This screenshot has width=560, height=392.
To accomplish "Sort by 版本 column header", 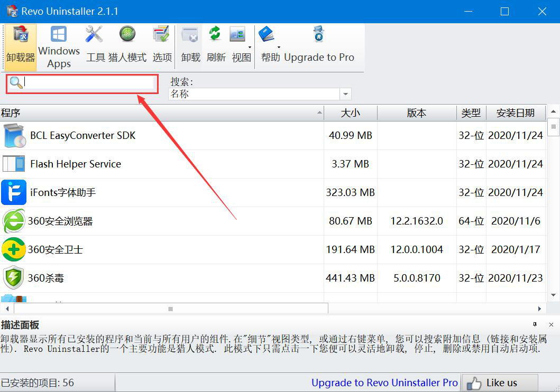I will click(416, 113).
